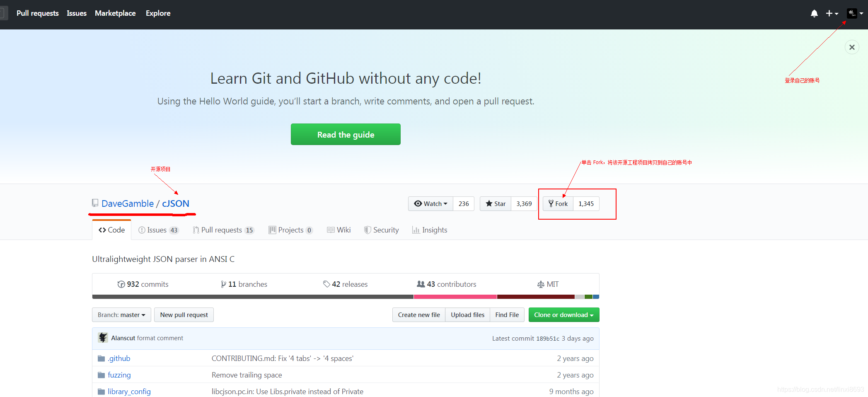View the 3,369 stargazers count

524,203
